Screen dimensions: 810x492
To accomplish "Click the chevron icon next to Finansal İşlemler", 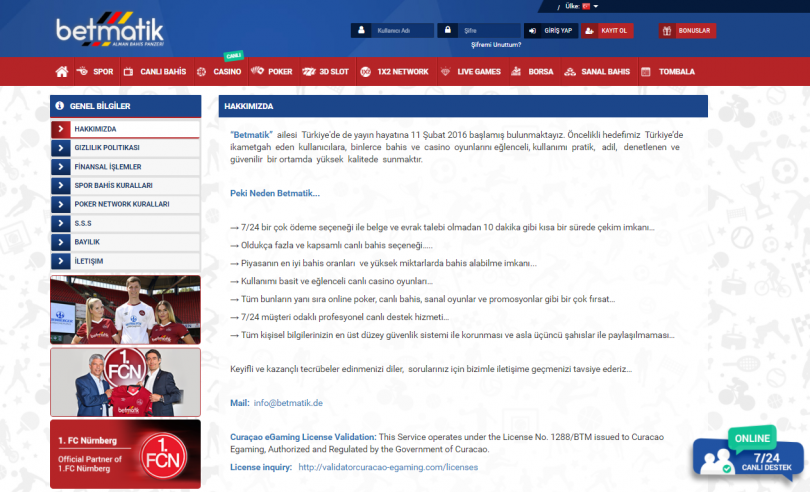I will (60, 166).
